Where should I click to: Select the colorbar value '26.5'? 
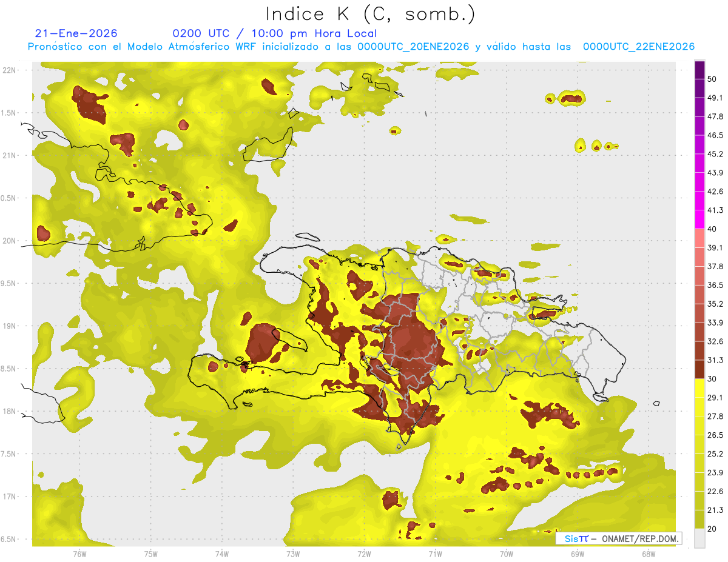click(715, 435)
